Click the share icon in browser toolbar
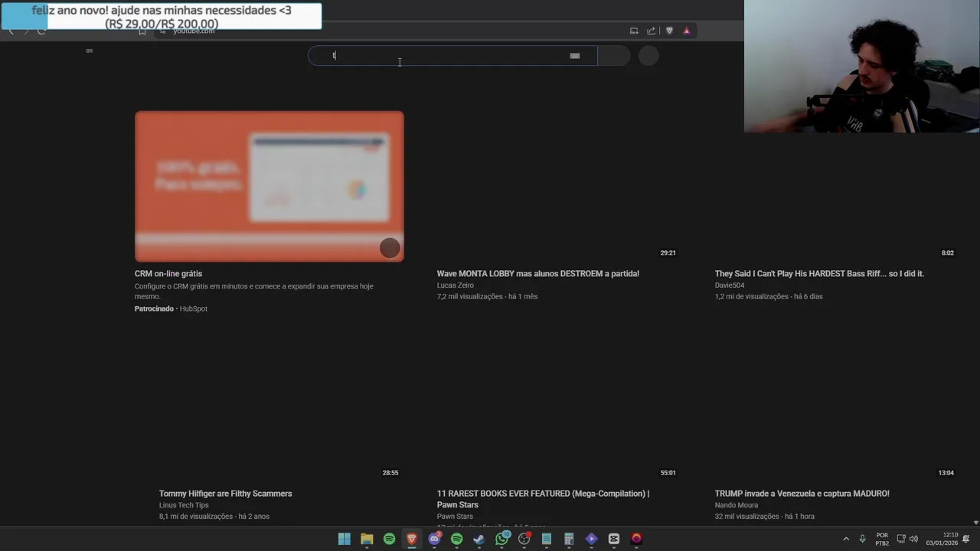 click(651, 31)
